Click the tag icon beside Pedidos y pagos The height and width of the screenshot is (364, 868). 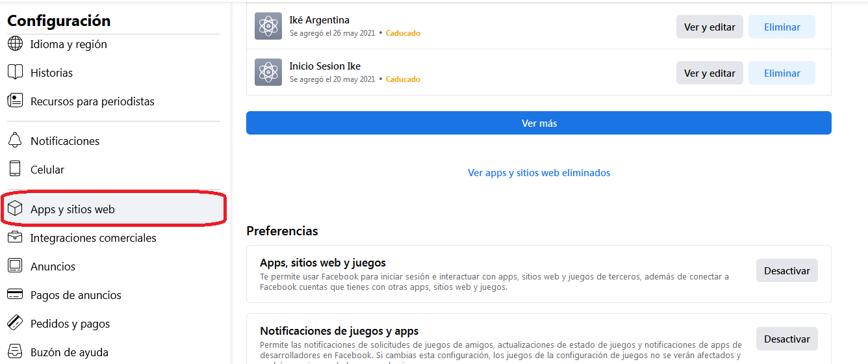coord(15,324)
